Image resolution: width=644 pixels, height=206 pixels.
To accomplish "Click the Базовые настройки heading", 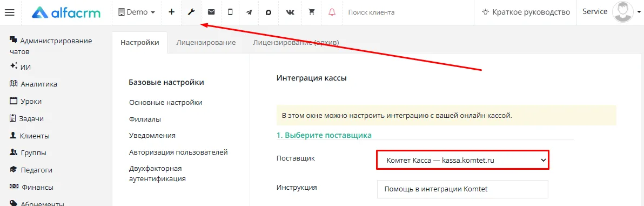I will 166,83.
